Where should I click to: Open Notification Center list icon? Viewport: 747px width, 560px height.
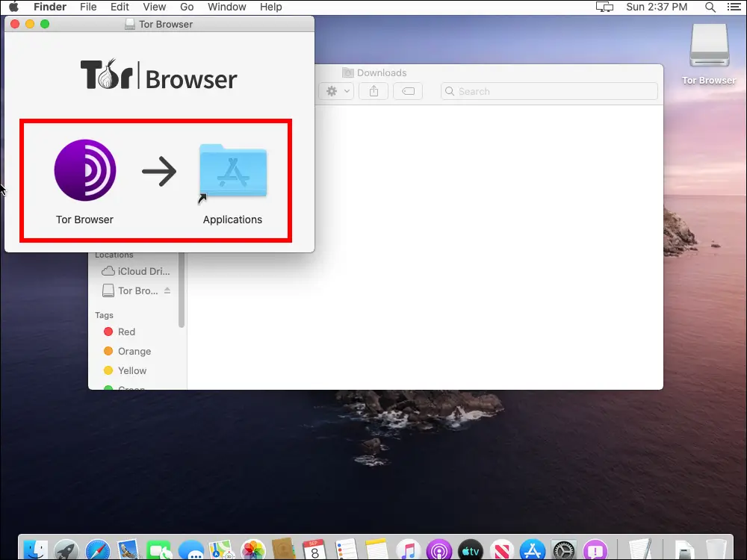coord(734,7)
